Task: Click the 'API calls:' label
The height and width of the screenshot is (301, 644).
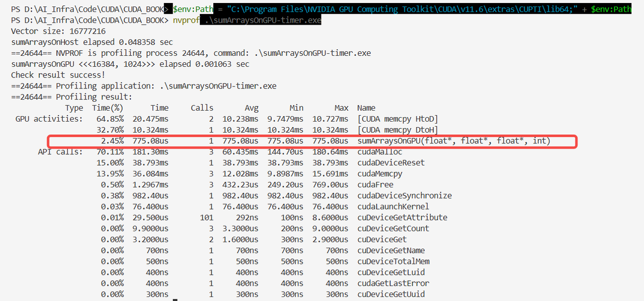Action: pyautogui.click(x=60, y=152)
